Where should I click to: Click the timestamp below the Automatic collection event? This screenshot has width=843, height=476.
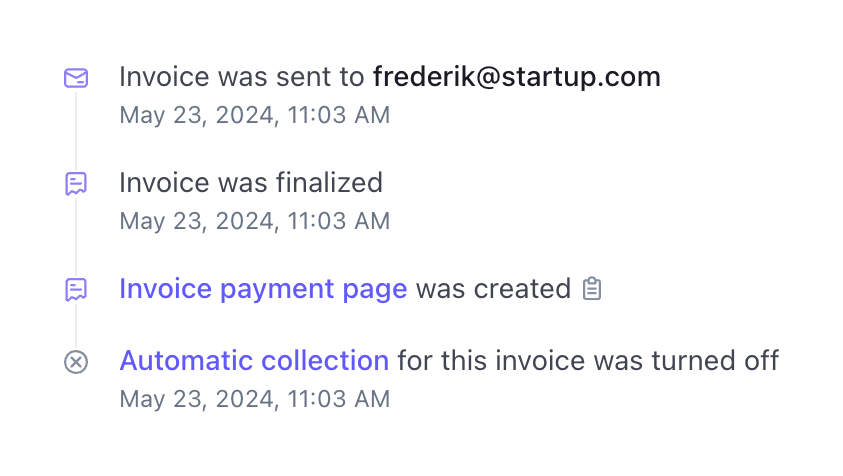(254, 399)
